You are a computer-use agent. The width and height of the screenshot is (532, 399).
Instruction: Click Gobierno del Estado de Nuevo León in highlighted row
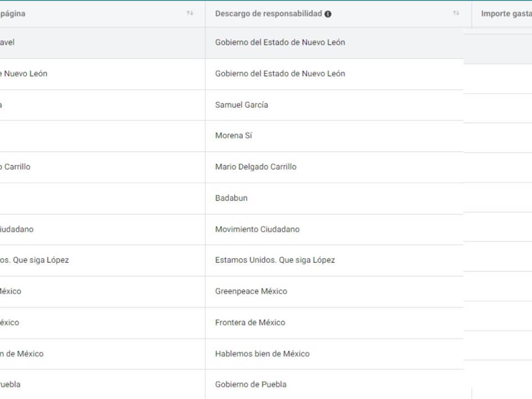(x=280, y=43)
